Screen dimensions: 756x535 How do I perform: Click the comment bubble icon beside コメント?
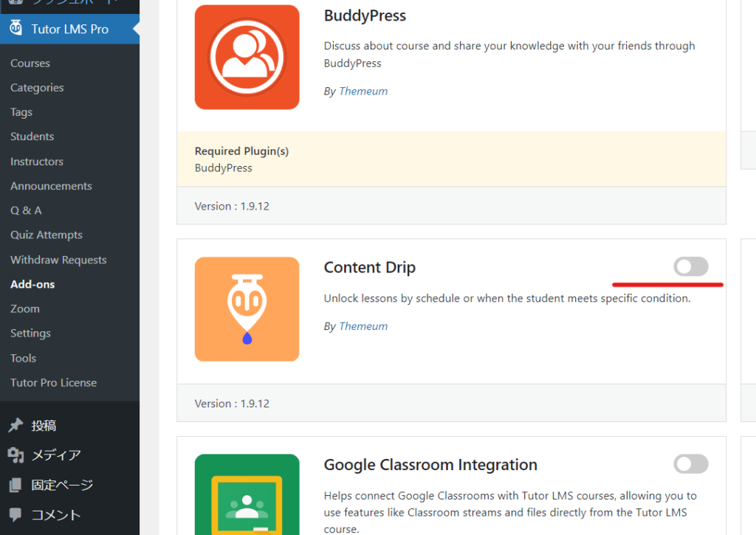[16, 515]
